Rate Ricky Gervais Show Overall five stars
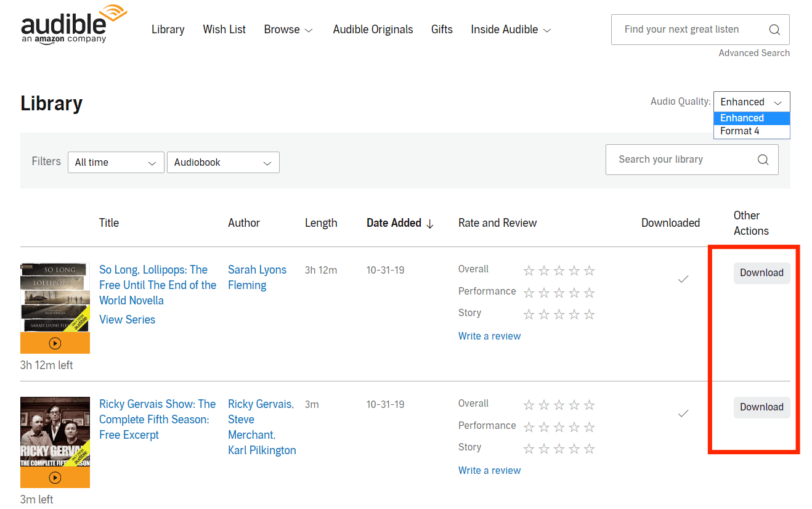Screen dimensions: 812x509 click(589, 405)
